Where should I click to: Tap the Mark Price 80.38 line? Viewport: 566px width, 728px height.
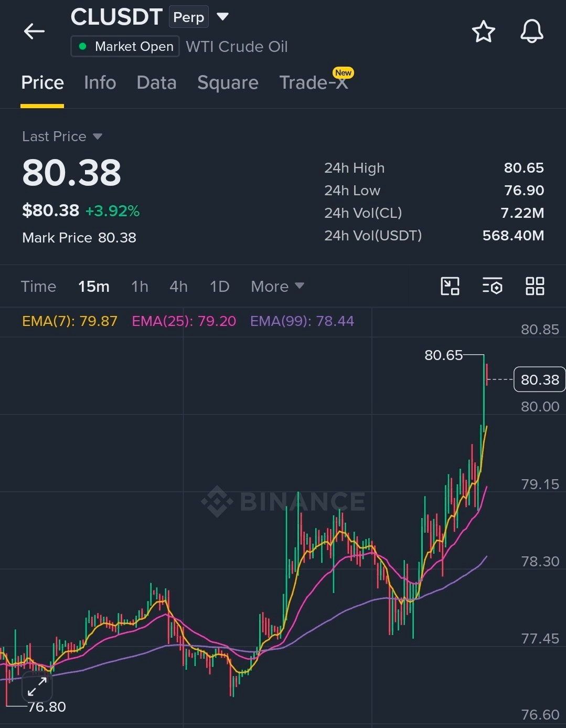[79, 238]
